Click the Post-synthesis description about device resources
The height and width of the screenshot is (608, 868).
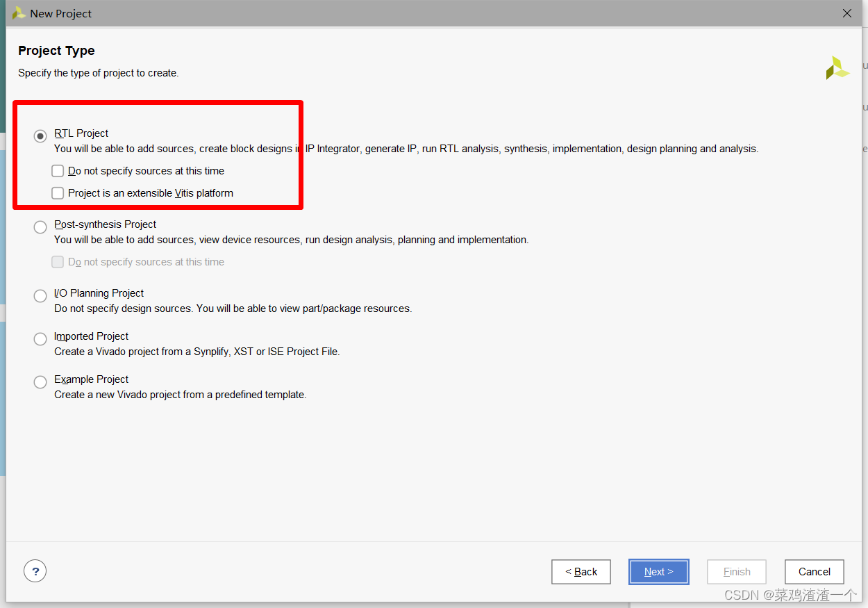[292, 240]
